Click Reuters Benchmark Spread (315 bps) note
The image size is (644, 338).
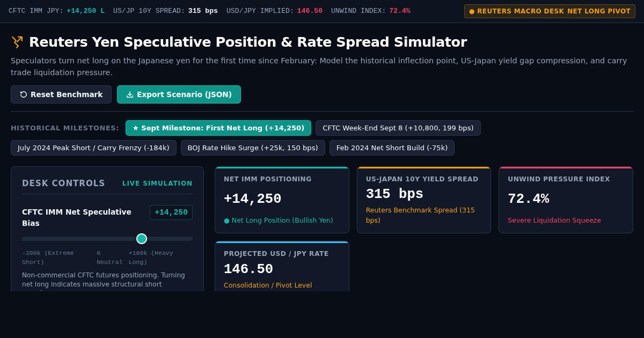click(420, 215)
